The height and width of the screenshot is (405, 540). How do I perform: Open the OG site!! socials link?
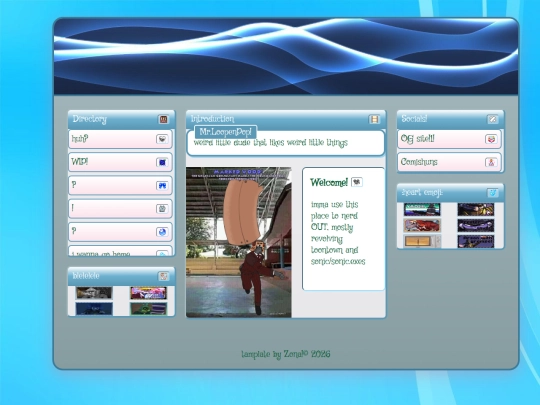pos(449,139)
